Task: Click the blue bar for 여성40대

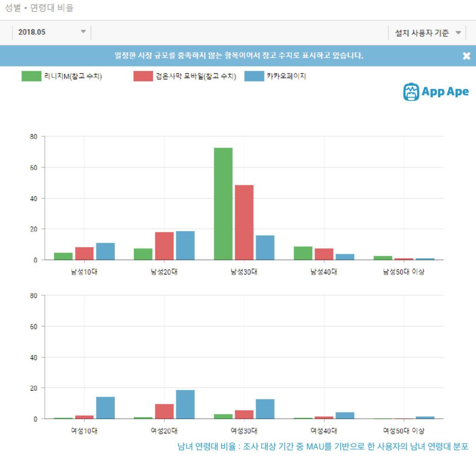Action: [345, 416]
